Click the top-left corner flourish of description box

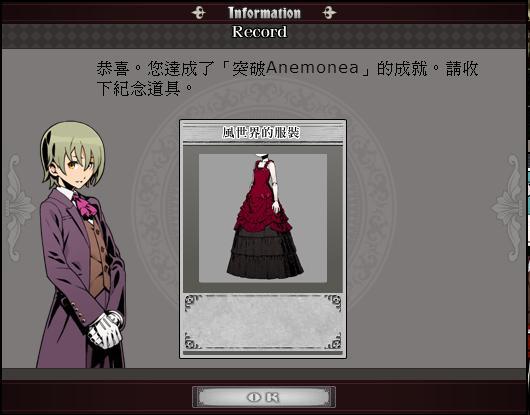pos(193,302)
